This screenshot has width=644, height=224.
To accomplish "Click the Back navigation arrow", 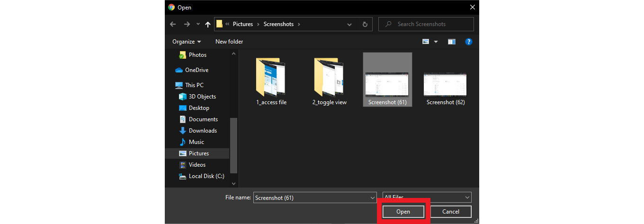I will tap(173, 24).
